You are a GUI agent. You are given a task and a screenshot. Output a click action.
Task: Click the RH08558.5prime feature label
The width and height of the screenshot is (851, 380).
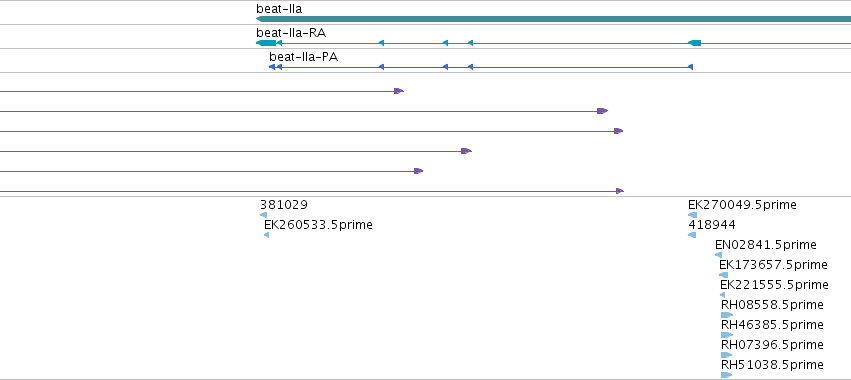[772, 305]
